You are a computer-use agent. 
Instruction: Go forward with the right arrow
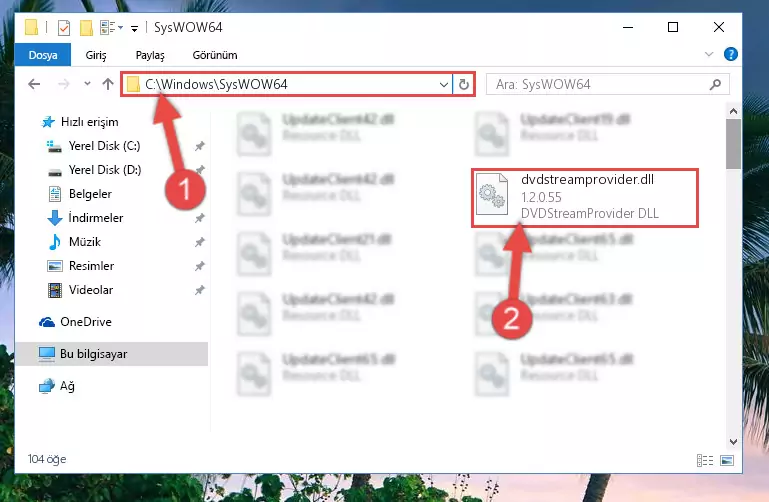[x=64, y=84]
